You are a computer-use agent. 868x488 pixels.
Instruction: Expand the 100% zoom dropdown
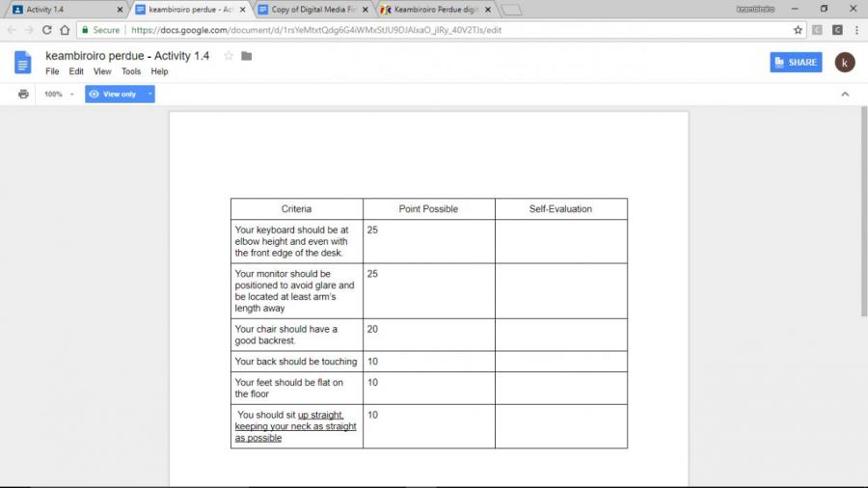click(x=58, y=95)
